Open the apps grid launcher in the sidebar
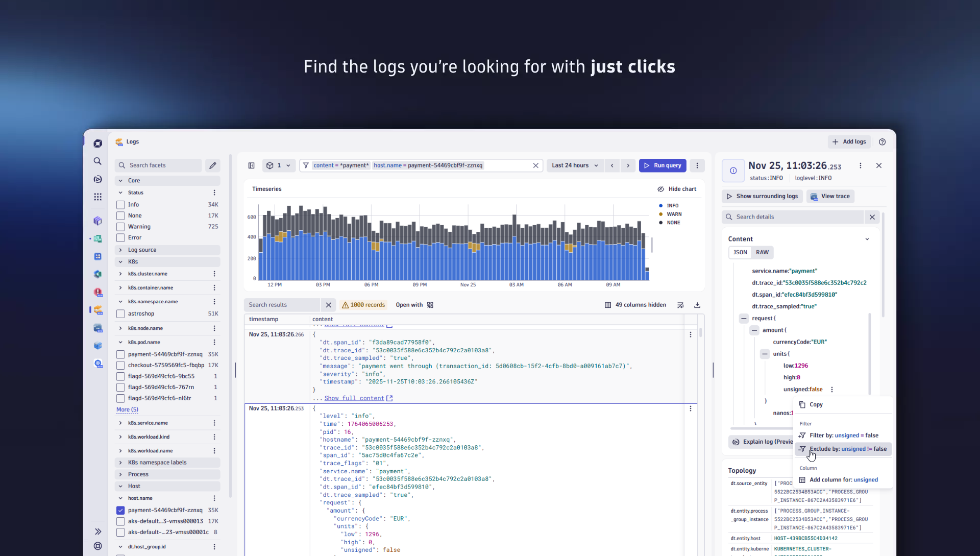Image resolution: width=980 pixels, height=556 pixels. 97,197
